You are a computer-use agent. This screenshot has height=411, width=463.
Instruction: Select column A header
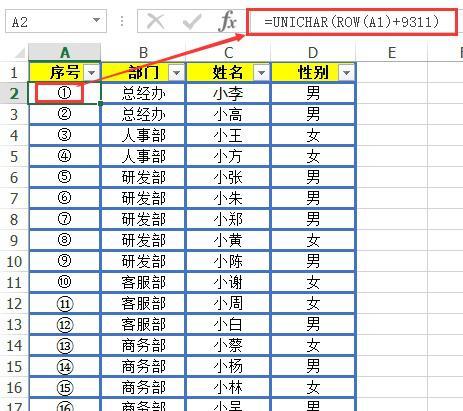[x=65, y=52]
